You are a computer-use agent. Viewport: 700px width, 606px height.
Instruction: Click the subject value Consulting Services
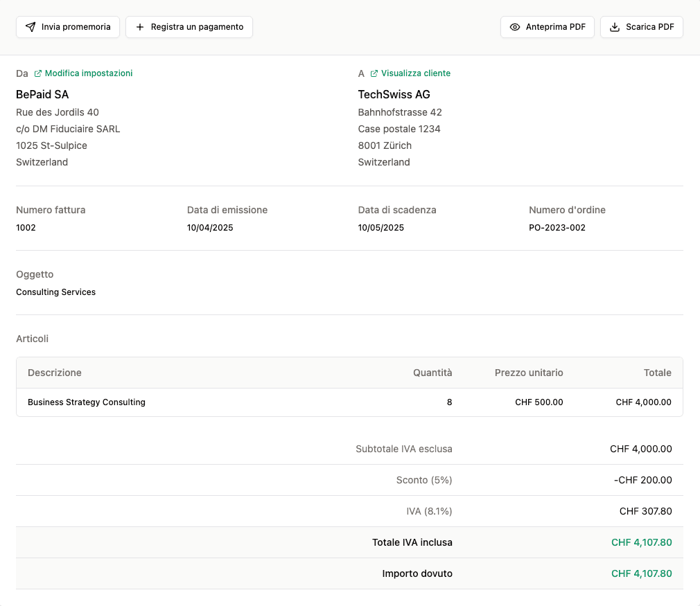56,292
